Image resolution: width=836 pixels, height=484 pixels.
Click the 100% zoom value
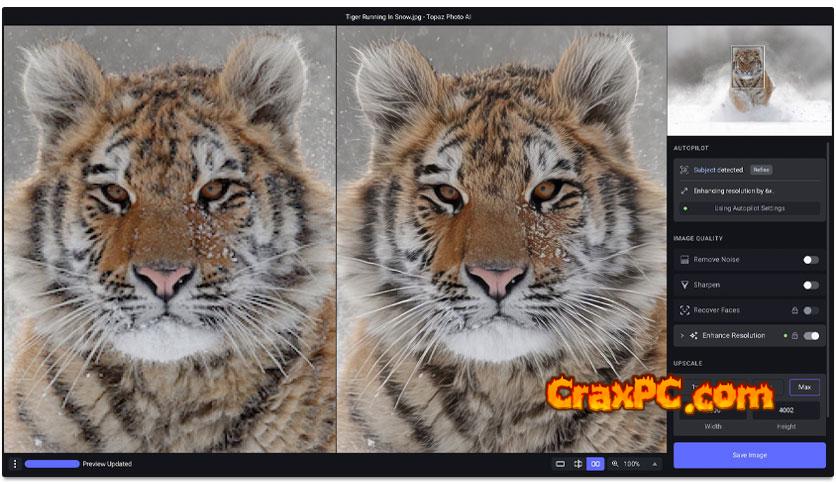click(x=631, y=464)
